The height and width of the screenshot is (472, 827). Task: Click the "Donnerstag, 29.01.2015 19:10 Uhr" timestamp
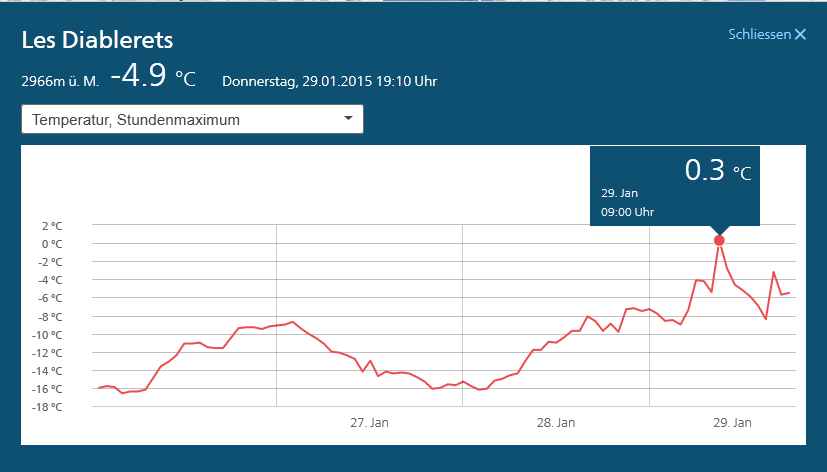coord(329,81)
